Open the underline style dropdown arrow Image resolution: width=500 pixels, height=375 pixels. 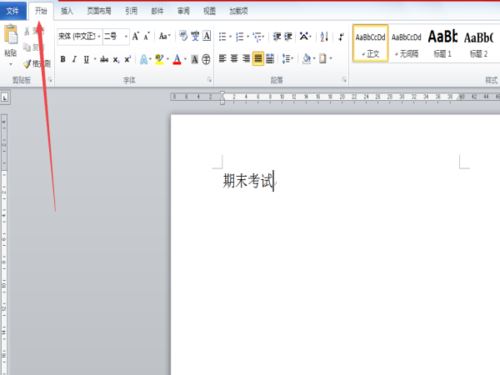[x=95, y=59]
